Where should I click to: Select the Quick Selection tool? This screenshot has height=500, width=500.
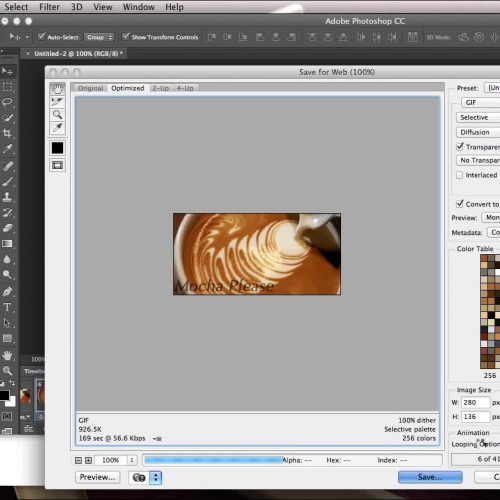pos(7,117)
